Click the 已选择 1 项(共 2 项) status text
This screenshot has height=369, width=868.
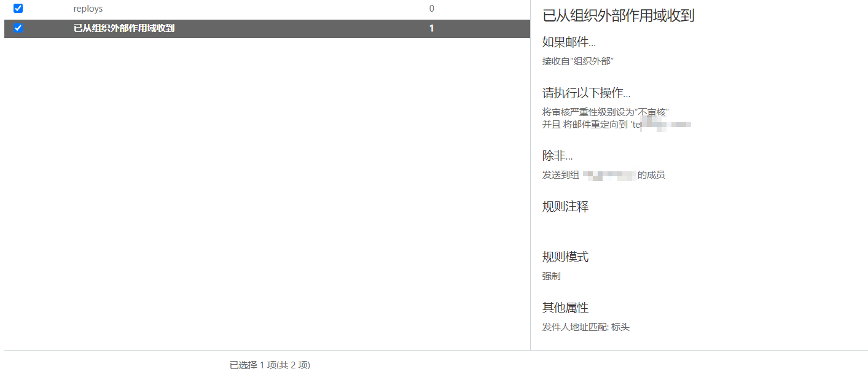pos(270,365)
